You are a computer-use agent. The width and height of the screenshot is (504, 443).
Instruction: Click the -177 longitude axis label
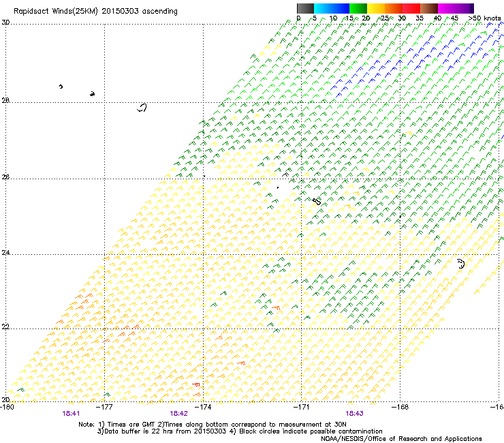(x=104, y=407)
